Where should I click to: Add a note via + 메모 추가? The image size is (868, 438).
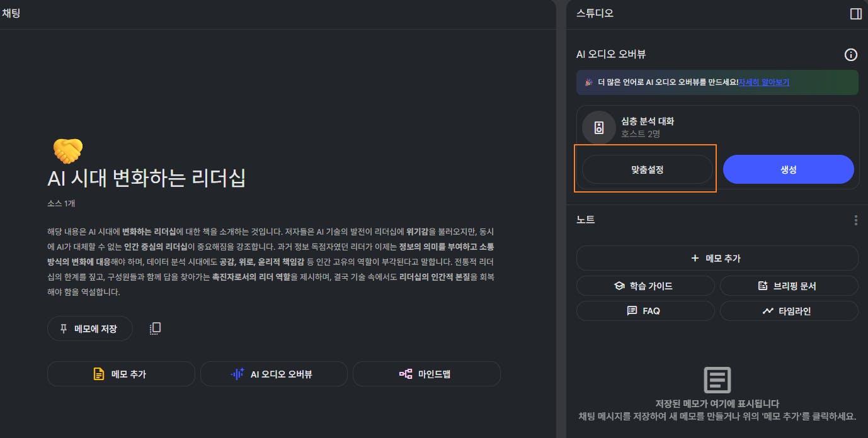717,258
